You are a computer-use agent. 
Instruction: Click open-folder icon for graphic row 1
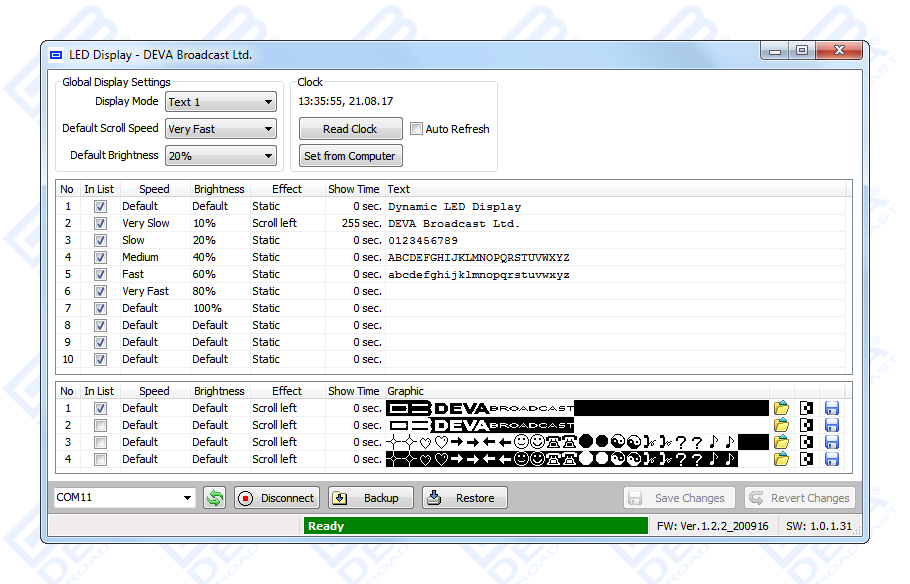781,408
